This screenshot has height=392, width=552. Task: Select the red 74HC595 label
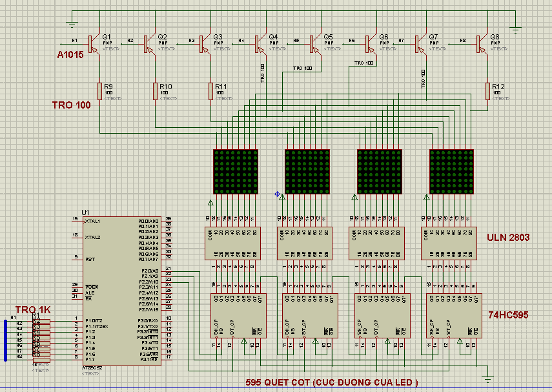click(x=508, y=315)
